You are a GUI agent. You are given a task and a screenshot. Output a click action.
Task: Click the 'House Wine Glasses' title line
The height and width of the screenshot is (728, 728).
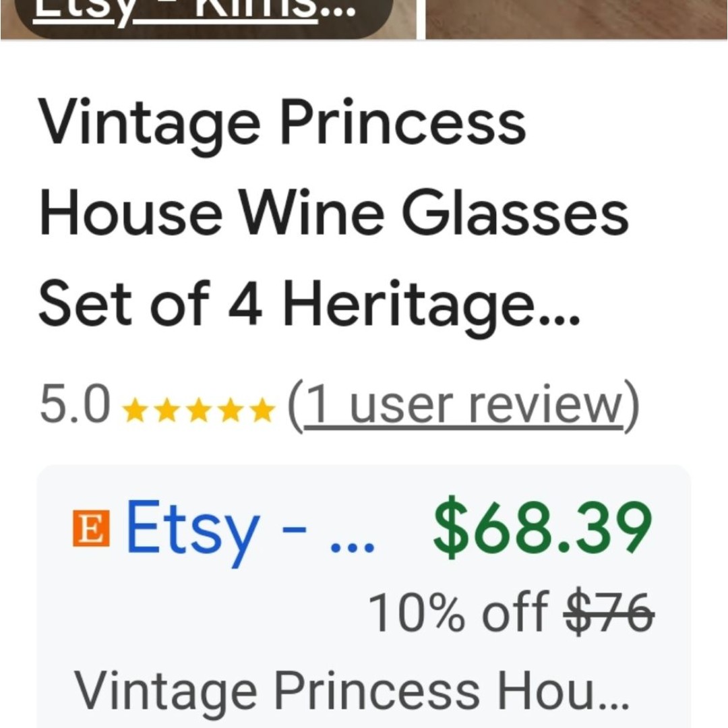pos(334,214)
